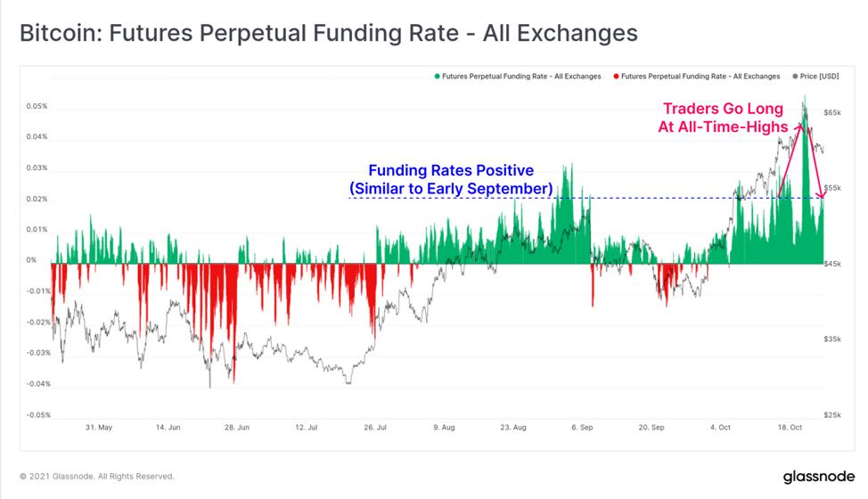868x499 pixels.
Task: Click the green legend dot
Action: click(438, 77)
